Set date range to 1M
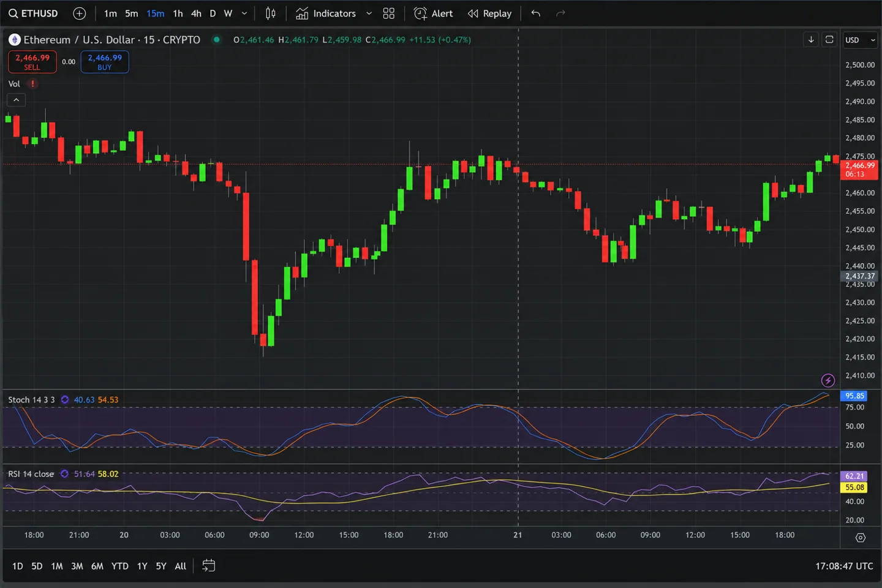 point(57,566)
